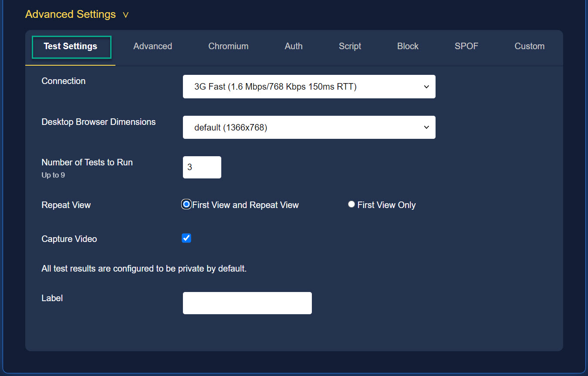Select the First View Only option
Screen dimensions: 588x376
(351, 204)
